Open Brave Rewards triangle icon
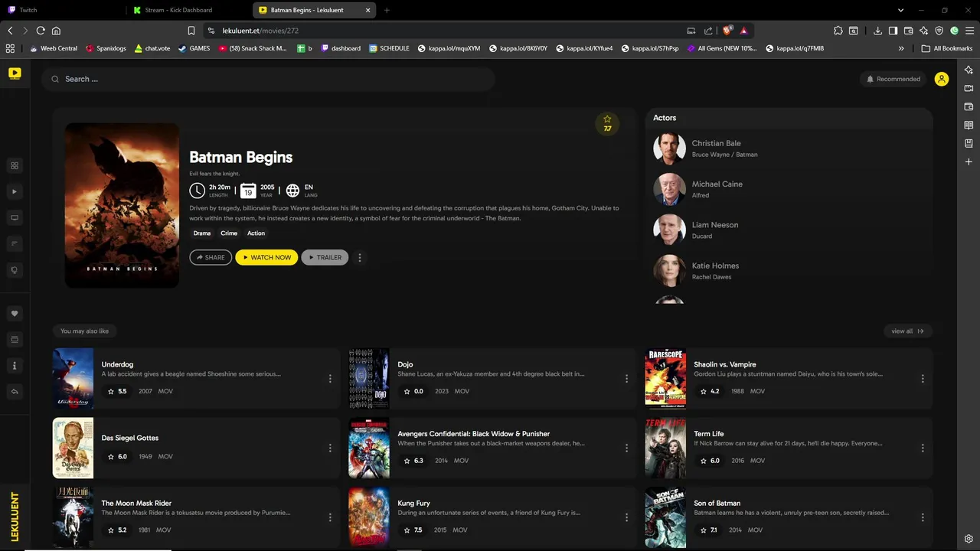Viewport: 980px width, 551px height. [743, 31]
